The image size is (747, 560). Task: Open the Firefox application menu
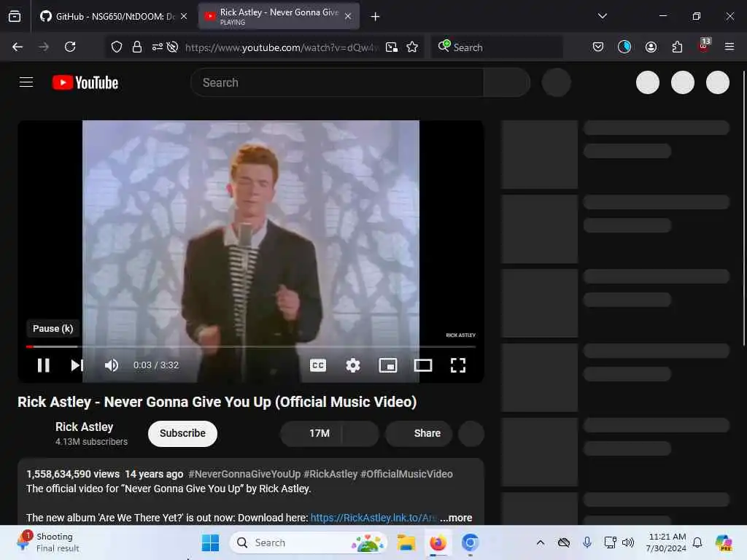(x=729, y=47)
